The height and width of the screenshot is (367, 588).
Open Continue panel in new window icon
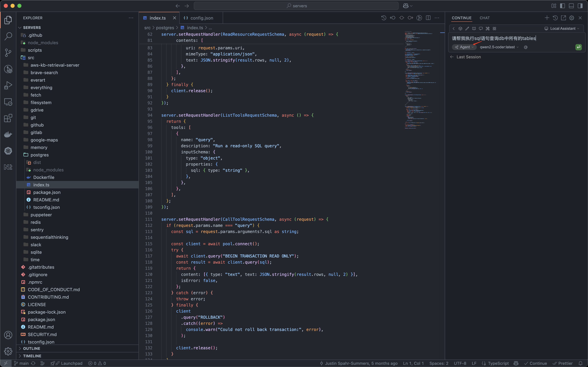pyautogui.click(x=563, y=18)
